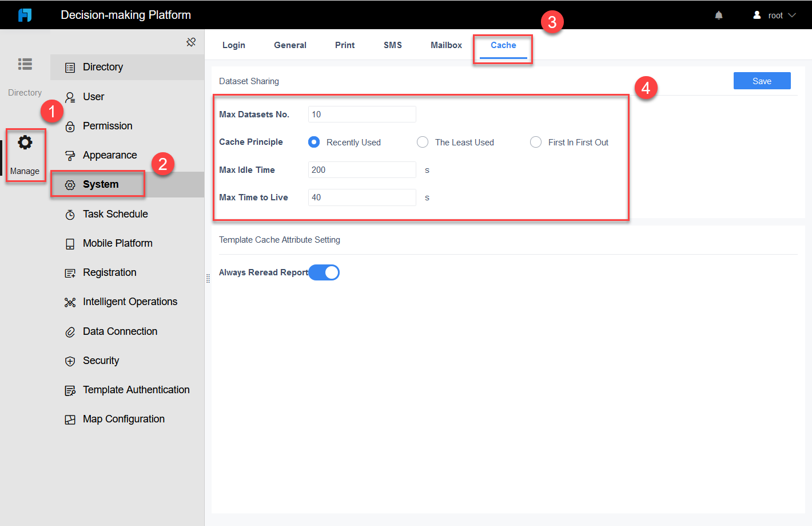
Task: Open Map Configuration via its icon
Action: (70, 418)
